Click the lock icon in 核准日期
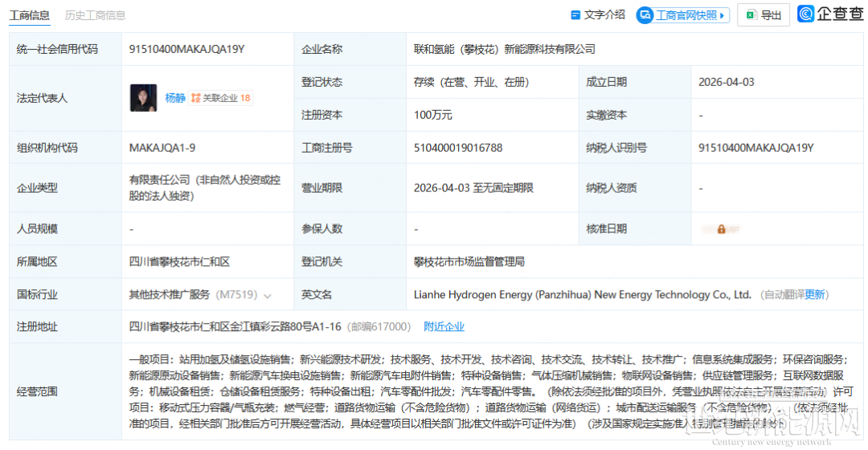 point(721,229)
